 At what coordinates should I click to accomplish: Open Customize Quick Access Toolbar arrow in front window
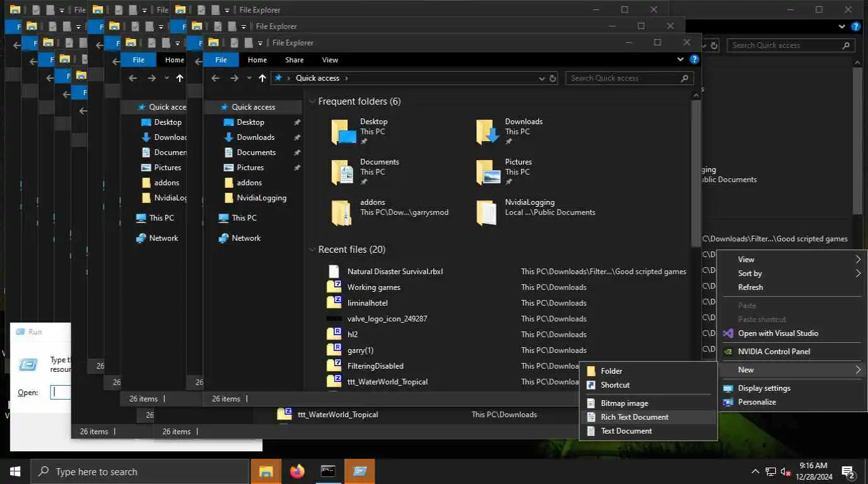coord(261,43)
